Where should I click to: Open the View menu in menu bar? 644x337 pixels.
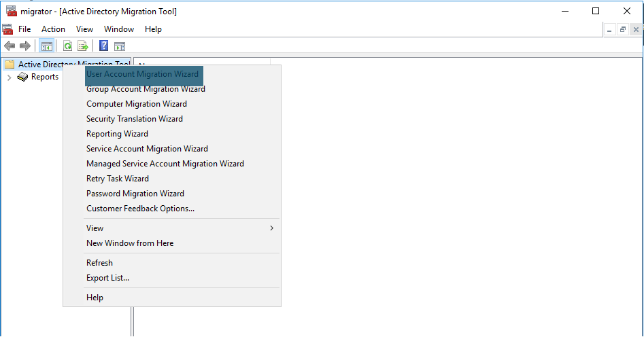[x=84, y=29]
